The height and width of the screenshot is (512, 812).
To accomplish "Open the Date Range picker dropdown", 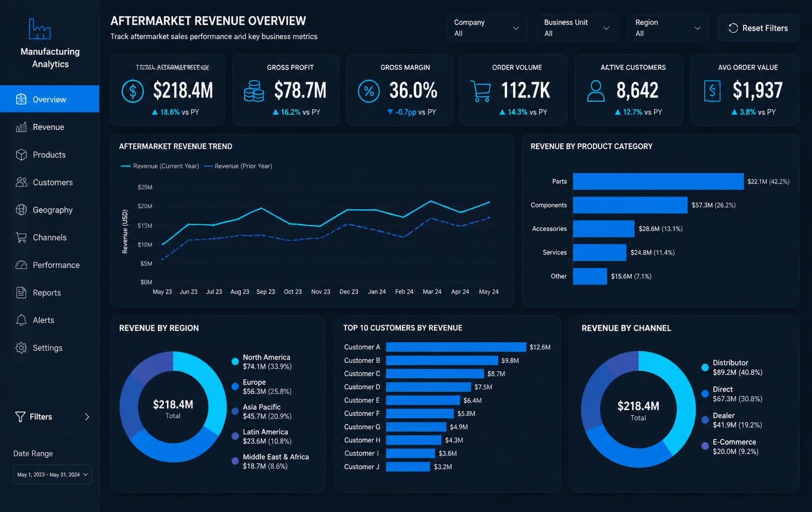I will pos(52,474).
